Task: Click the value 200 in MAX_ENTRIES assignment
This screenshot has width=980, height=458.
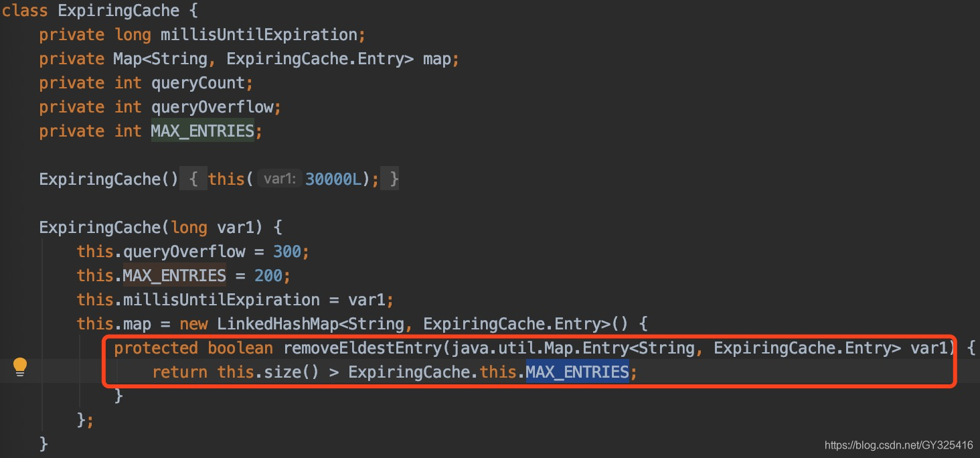Action: pyautogui.click(x=268, y=276)
